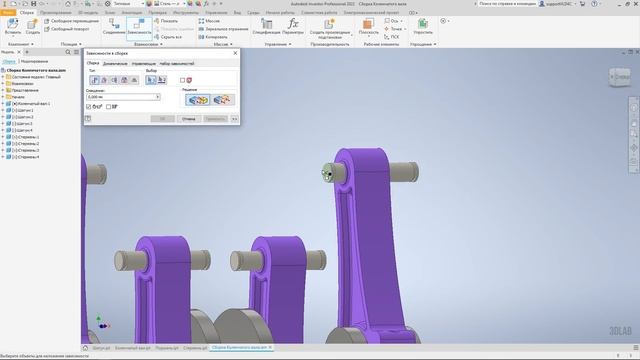Click Скрыть все relationships
Viewport: 640px width, 360px height.
coord(168,37)
